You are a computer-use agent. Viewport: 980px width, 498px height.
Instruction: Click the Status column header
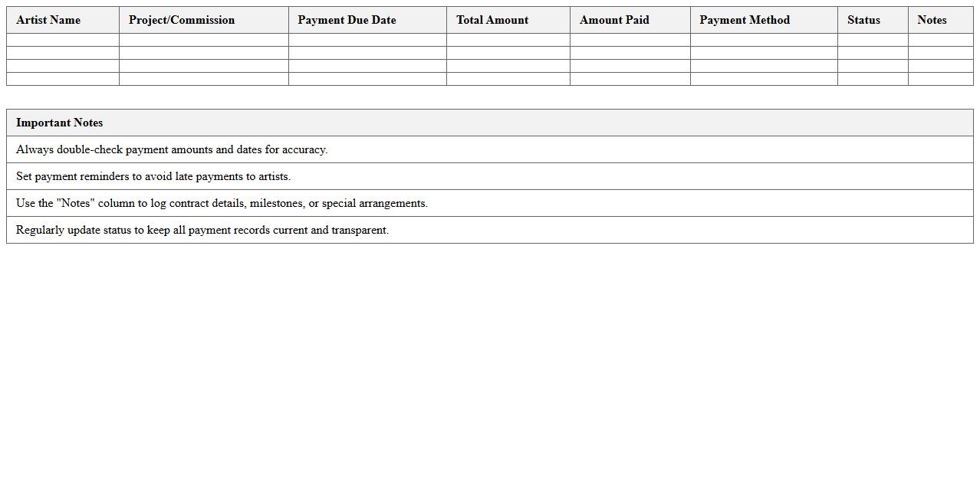[x=863, y=20]
